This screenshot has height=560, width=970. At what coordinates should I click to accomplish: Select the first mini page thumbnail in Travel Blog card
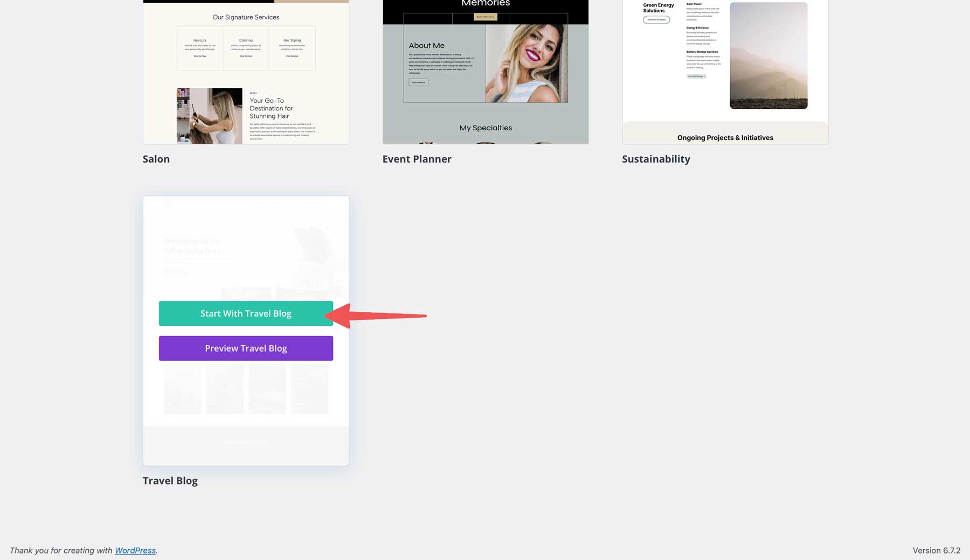coord(182,388)
